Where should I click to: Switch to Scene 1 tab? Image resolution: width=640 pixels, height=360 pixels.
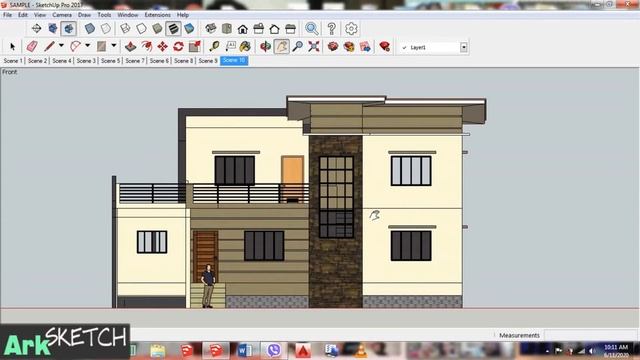pyautogui.click(x=13, y=61)
